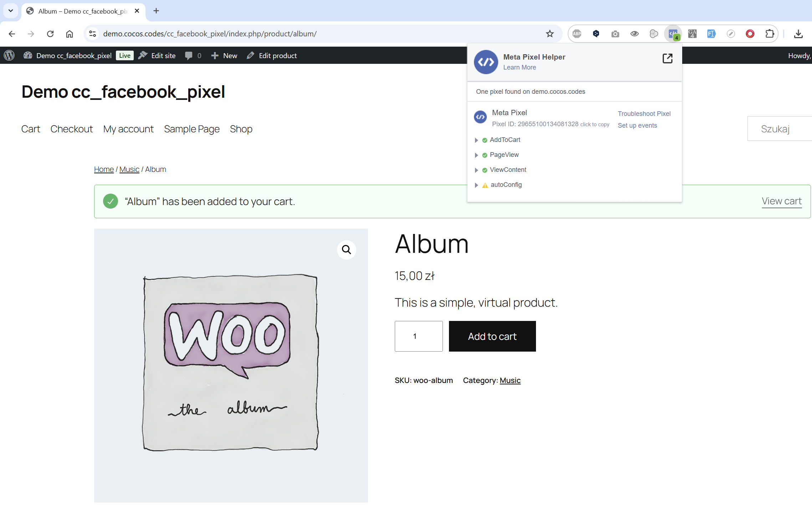Click the WordPress logo in admin bar
812x506 pixels.
[9, 56]
